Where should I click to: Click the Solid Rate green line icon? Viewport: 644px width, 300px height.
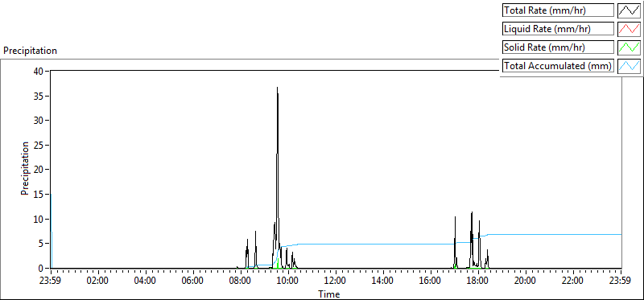(629, 47)
